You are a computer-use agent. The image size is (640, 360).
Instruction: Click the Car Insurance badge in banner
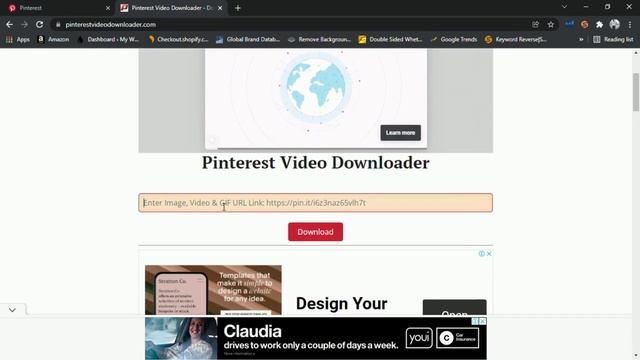pos(457,338)
